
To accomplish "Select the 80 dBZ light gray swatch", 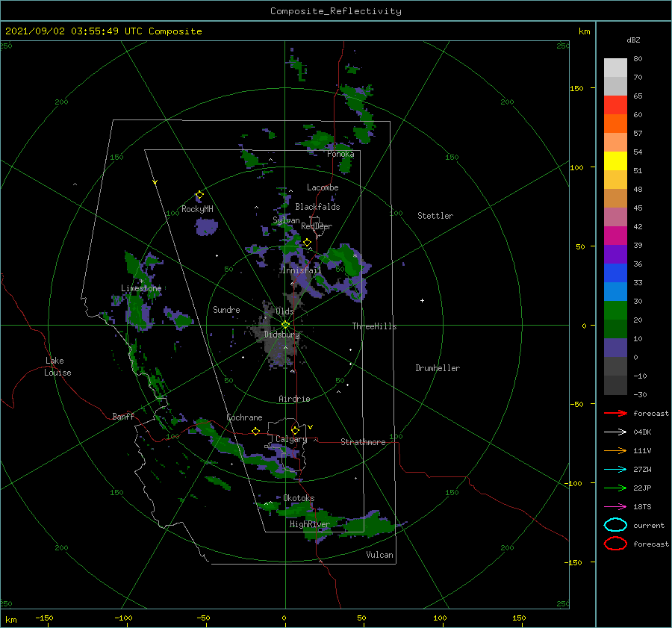I will pyautogui.click(x=615, y=68).
